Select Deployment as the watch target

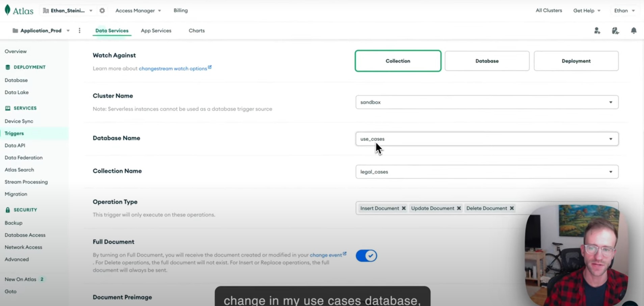(x=576, y=61)
